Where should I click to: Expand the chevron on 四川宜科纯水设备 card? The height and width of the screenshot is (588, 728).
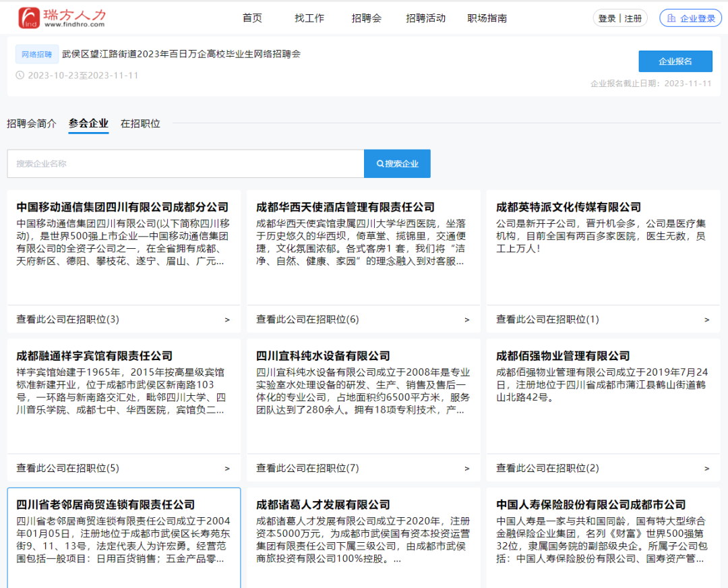[x=467, y=467]
